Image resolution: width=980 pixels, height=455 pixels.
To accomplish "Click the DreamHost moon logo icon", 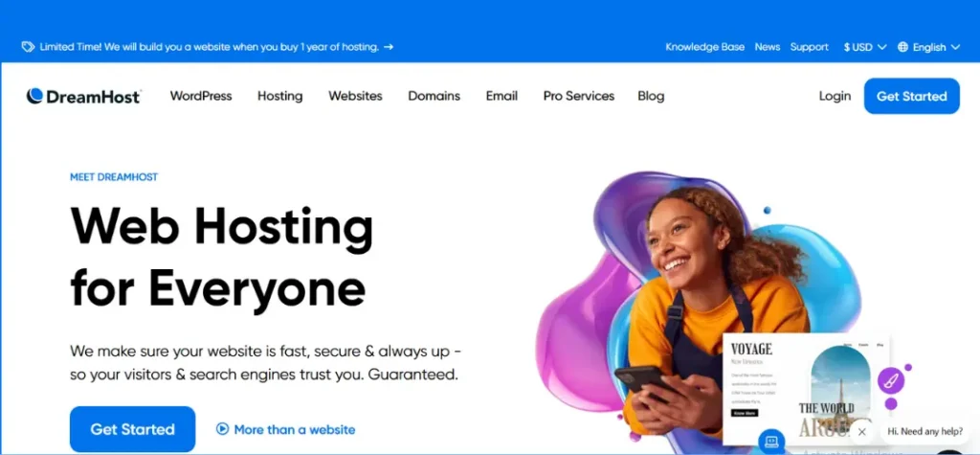I will click(x=34, y=96).
